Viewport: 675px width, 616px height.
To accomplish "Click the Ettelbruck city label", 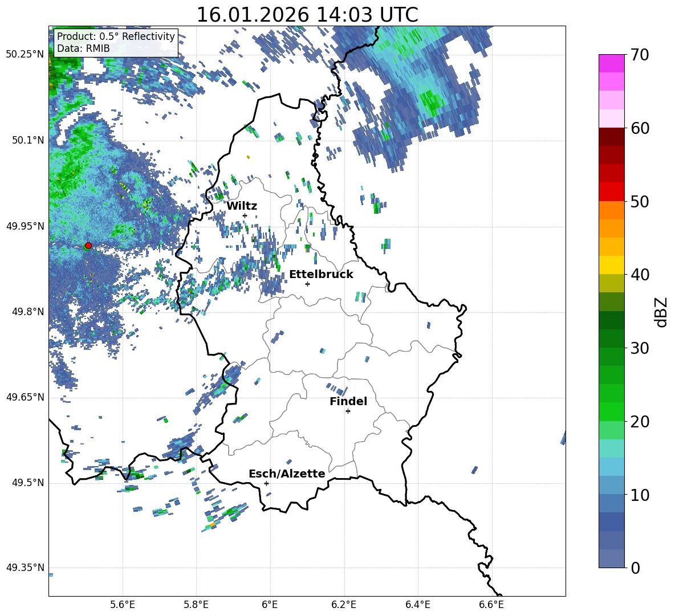I will [321, 275].
